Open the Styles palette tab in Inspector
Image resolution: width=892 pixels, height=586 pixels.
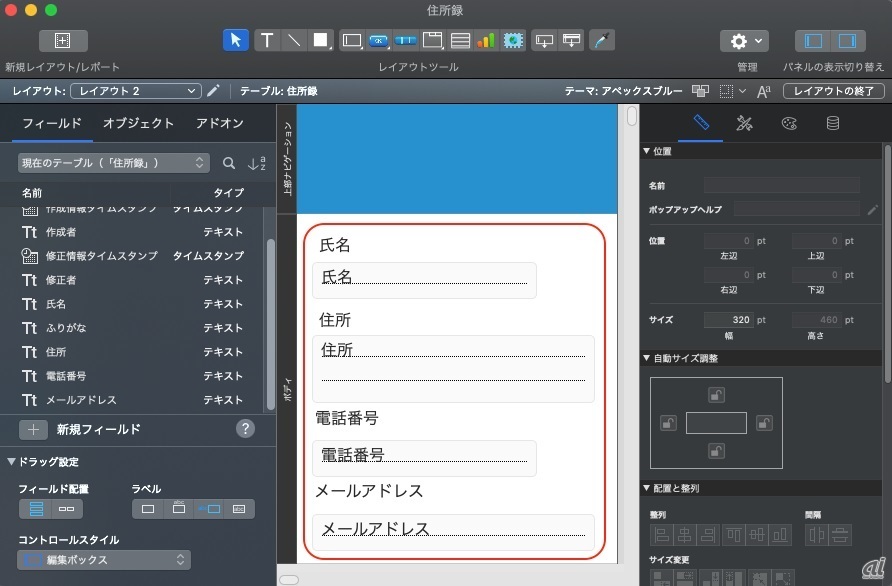pos(789,124)
